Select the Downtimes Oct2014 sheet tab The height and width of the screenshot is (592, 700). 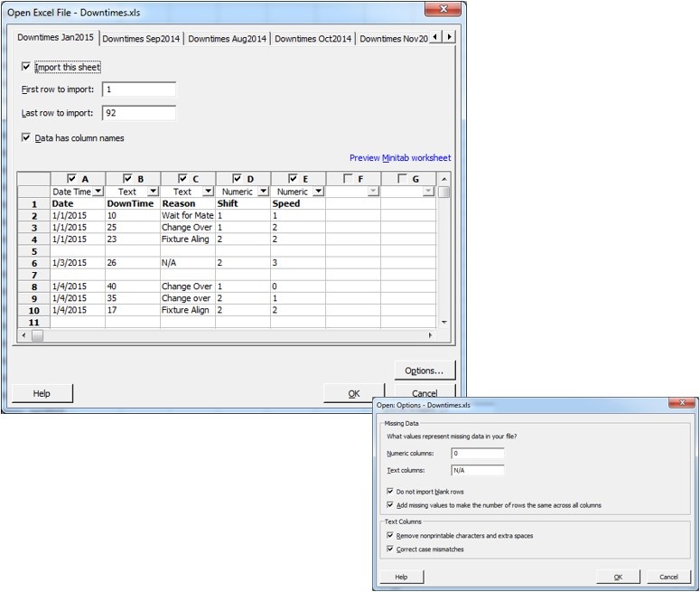point(313,39)
